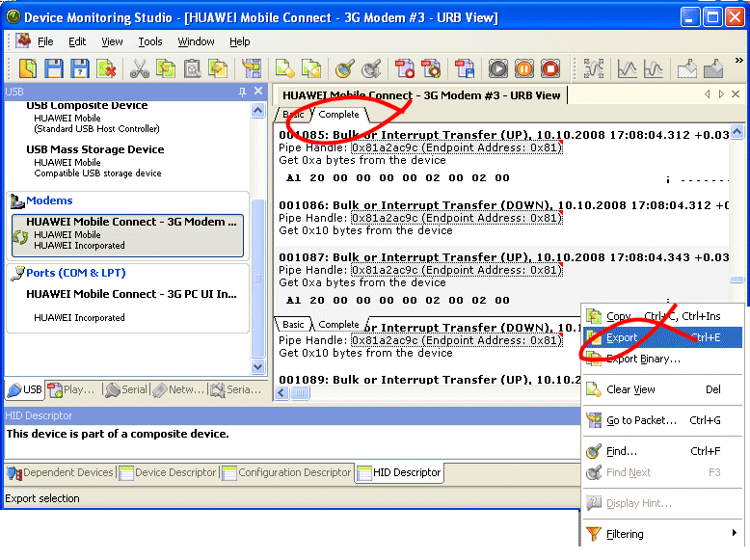
Task: Click the device list scroll down arrow
Action: pos(257,367)
